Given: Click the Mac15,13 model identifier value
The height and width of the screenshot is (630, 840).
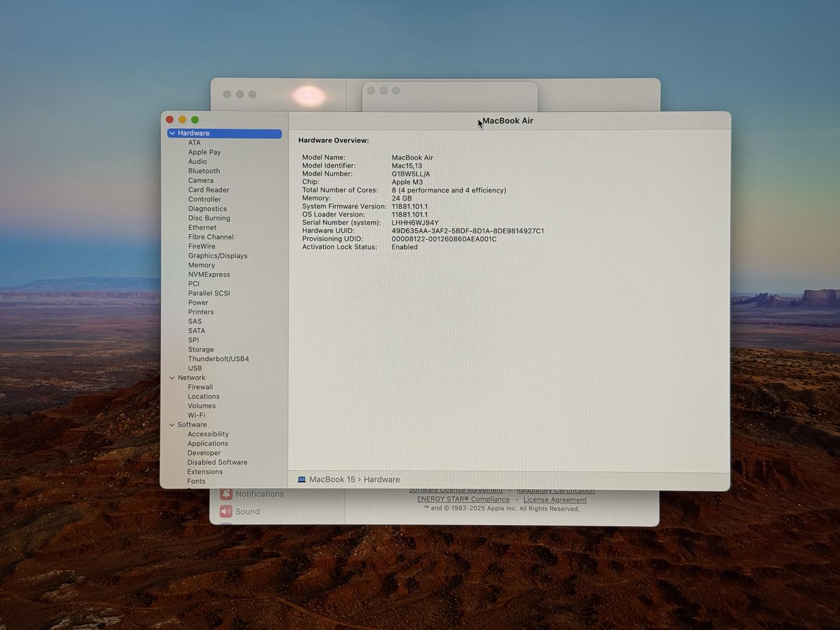Looking at the screenshot, I should pyautogui.click(x=407, y=166).
